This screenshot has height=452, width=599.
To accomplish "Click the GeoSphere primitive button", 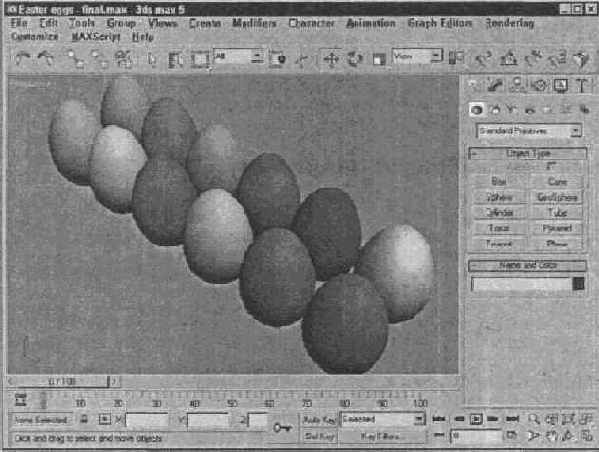I will pos(557,197).
